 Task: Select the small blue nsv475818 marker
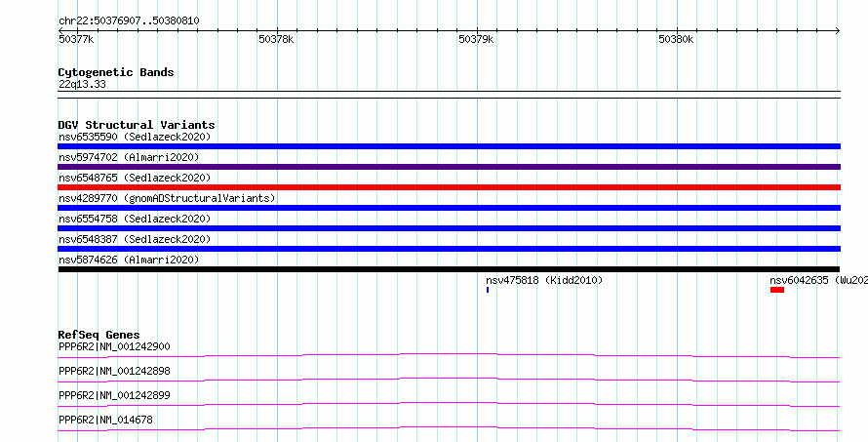[488, 290]
